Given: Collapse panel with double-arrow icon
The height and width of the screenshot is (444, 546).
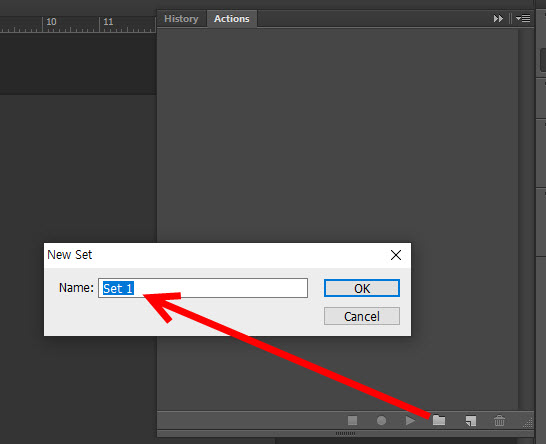Looking at the screenshot, I should click(x=498, y=18).
